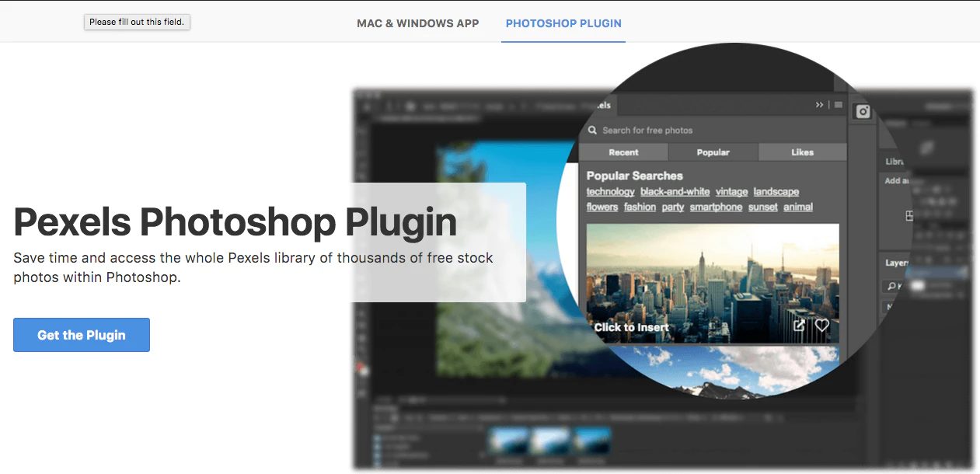Switch to the Likes tab in Pexels panel
Screen dimensions: 980x474
(802, 152)
